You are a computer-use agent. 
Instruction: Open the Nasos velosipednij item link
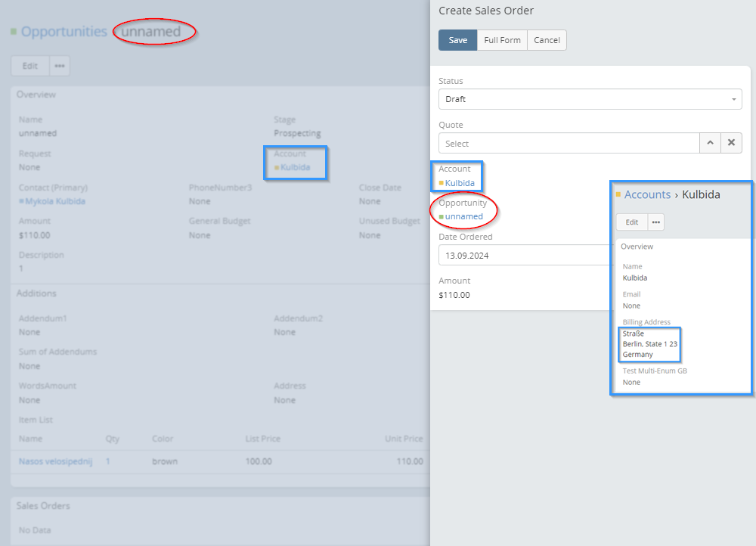pyautogui.click(x=55, y=461)
